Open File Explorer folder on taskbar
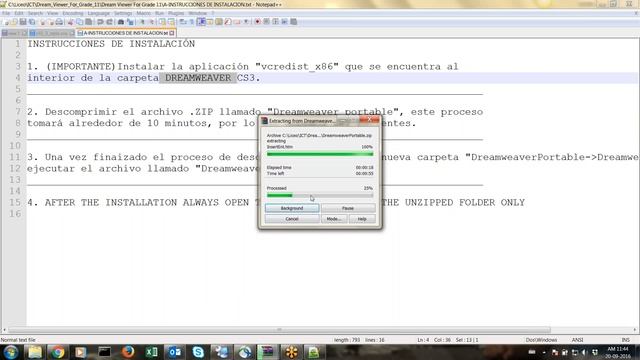Screen dimensions: 640x360 pos(35,352)
